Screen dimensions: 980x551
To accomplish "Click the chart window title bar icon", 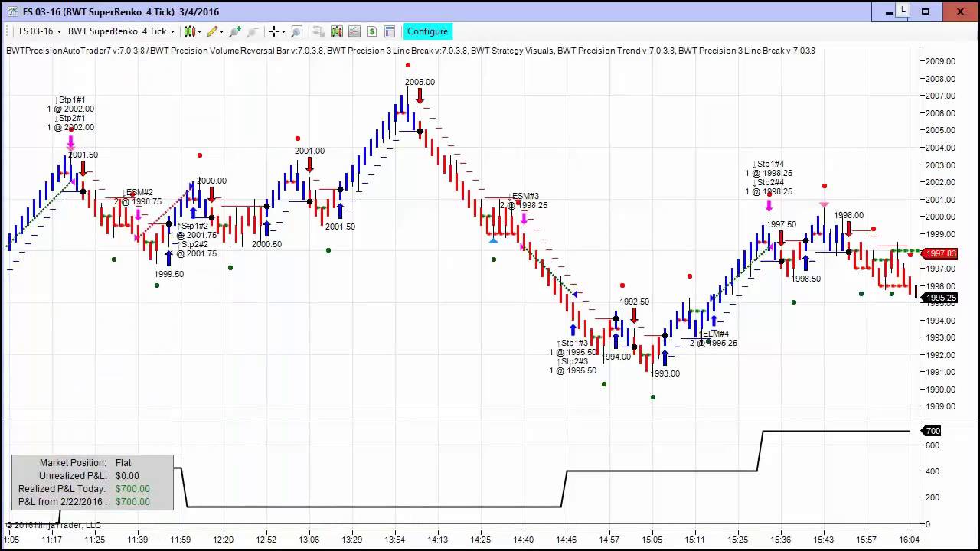I will click(x=11, y=11).
